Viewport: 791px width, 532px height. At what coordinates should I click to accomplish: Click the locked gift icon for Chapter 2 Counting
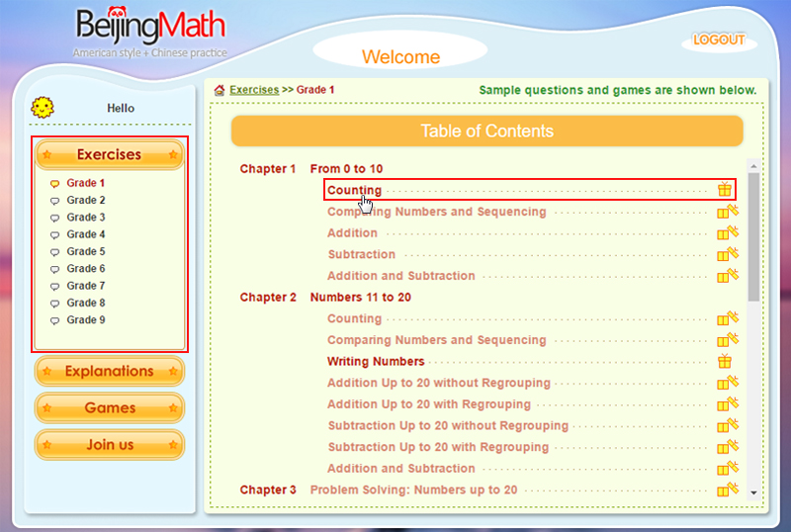click(728, 318)
